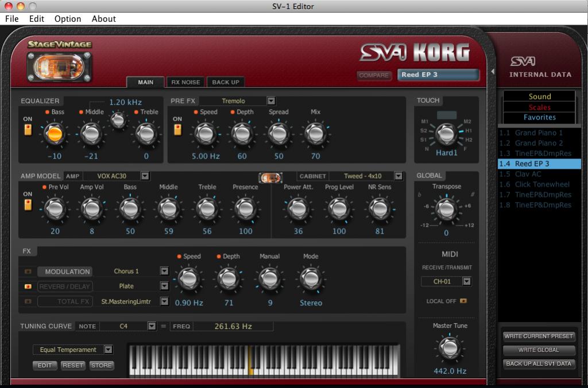This screenshot has height=388, width=588.
Task: Click the Global Transpose knob
Action: click(x=446, y=209)
